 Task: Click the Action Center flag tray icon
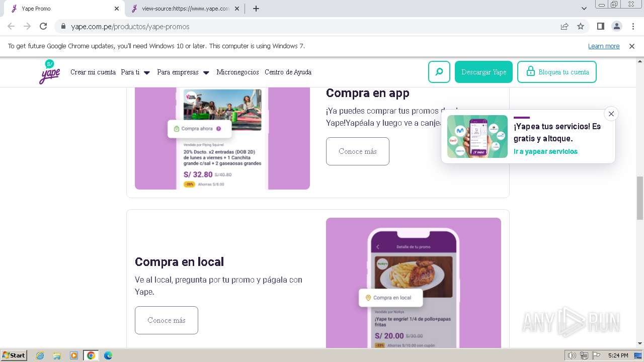(x=596, y=355)
